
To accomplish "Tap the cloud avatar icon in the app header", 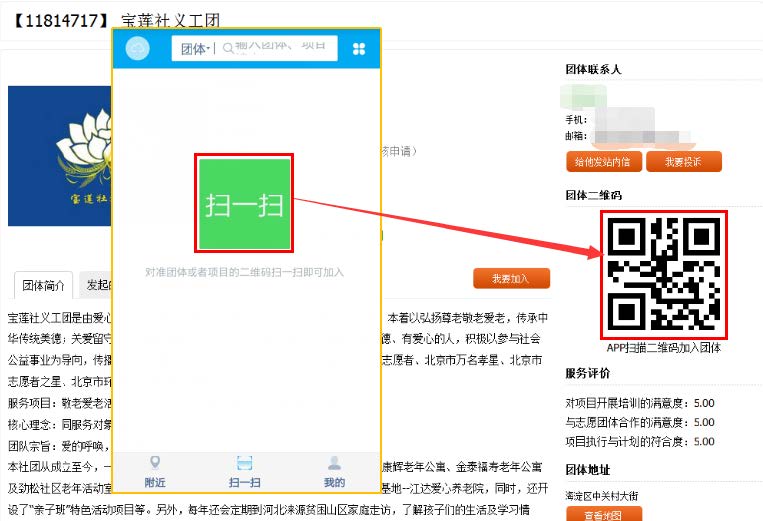I will pos(138,49).
